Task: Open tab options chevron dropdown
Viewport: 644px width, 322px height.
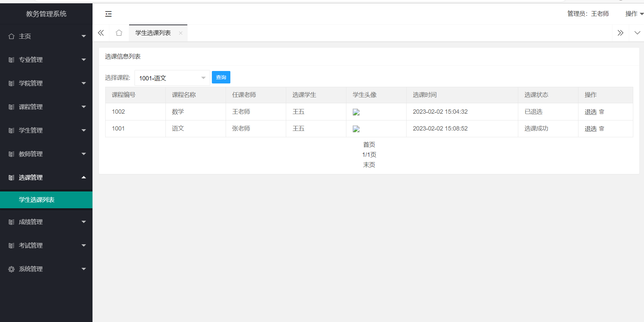Action: click(637, 33)
